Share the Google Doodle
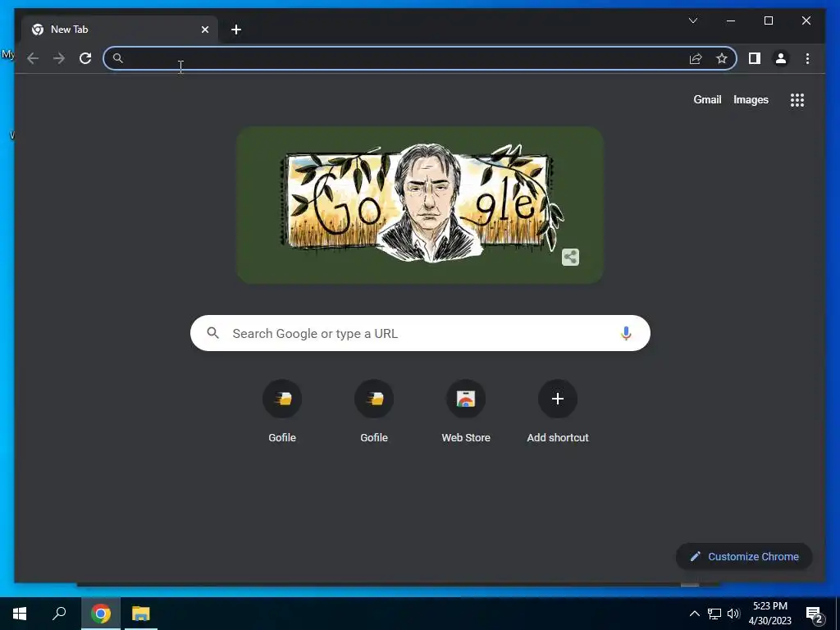This screenshot has width=840, height=630. point(571,257)
